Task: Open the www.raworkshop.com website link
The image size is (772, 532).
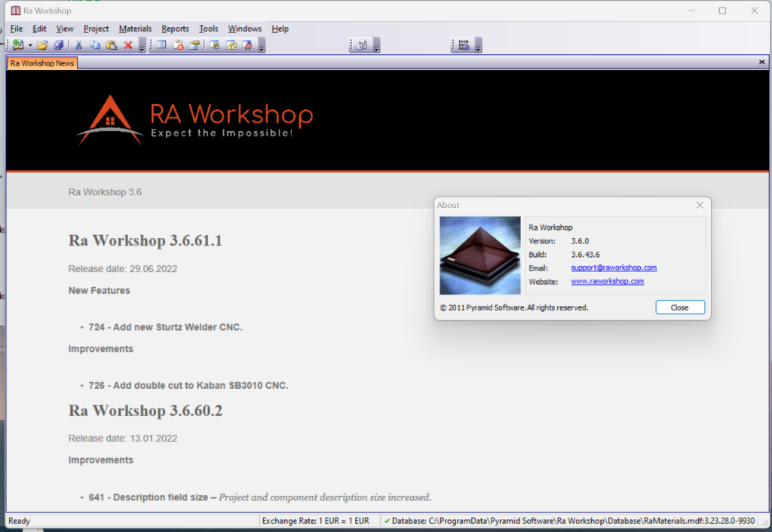Action: (x=607, y=281)
